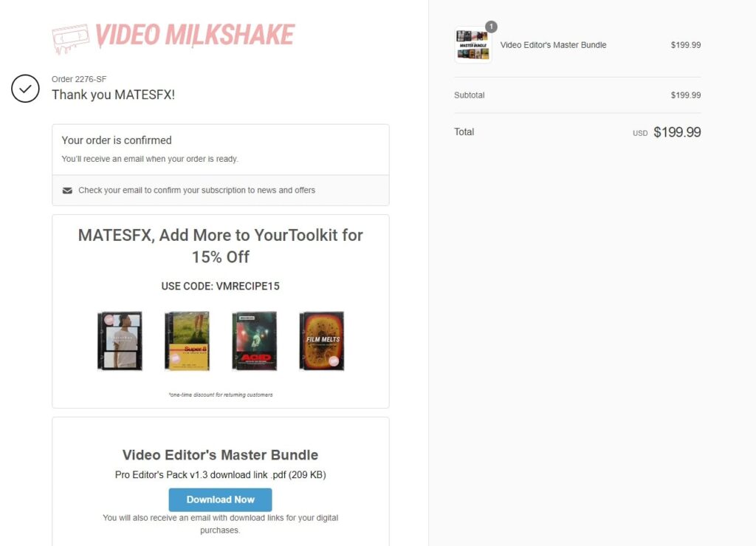Click the Video Editor's Master Bundle item name
Screen dimensions: 756x546
[553, 45]
